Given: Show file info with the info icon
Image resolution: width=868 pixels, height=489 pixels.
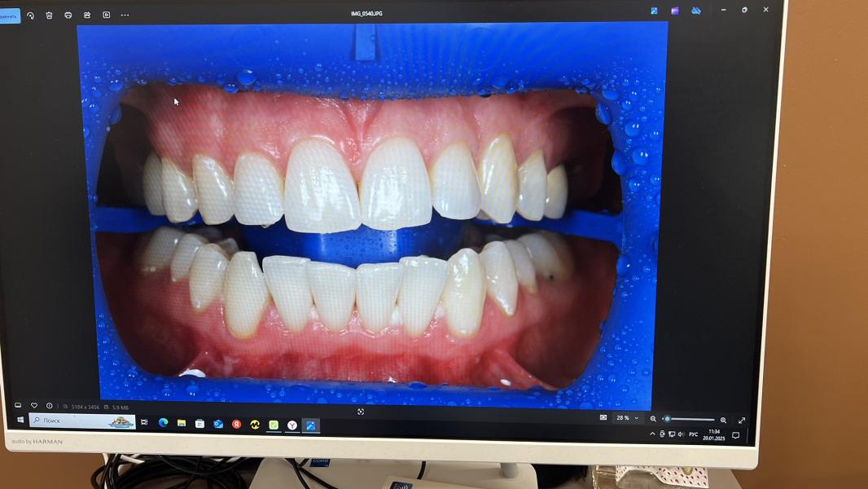Looking at the screenshot, I should 50,405.
